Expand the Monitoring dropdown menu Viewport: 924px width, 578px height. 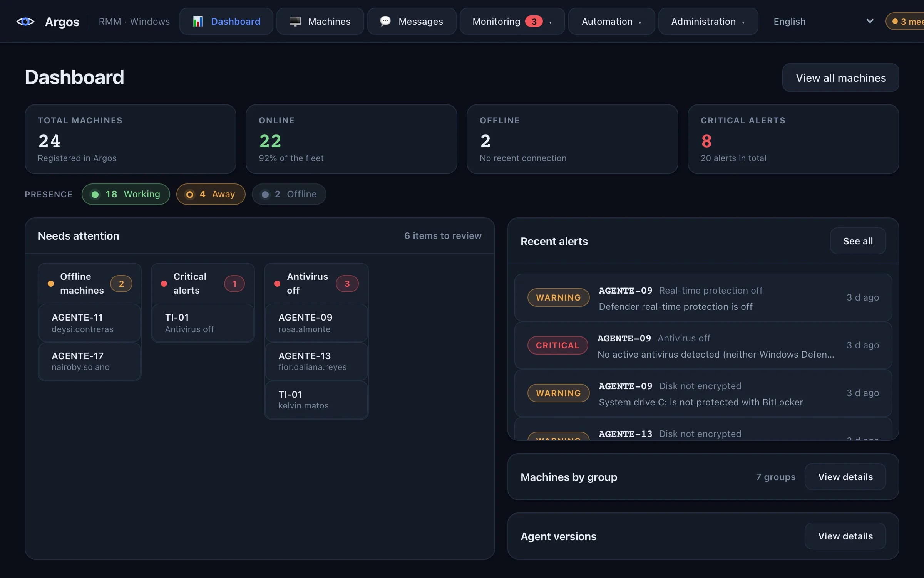(x=512, y=22)
